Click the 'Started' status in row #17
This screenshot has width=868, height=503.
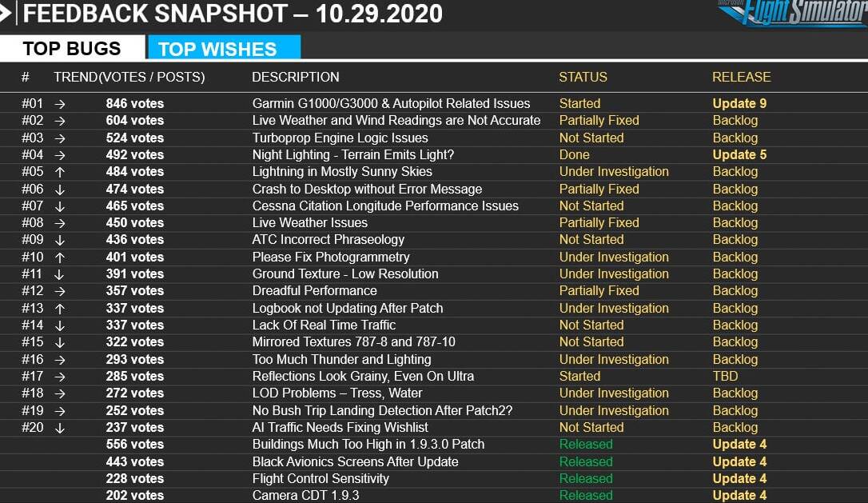coord(579,376)
